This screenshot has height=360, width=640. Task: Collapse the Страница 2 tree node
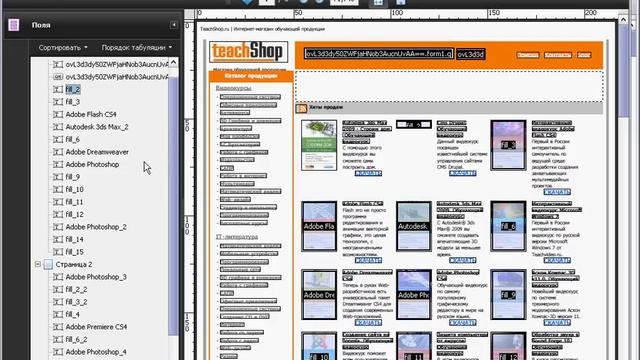coord(38,264)
